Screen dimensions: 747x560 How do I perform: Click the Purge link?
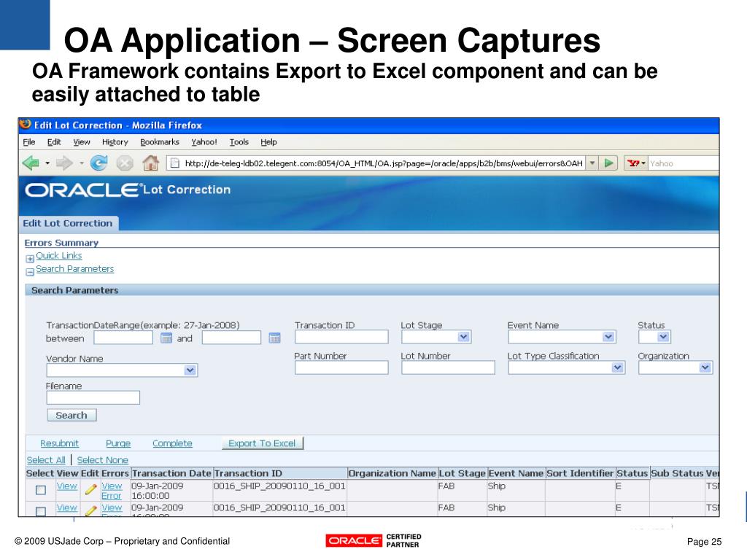click(x=118, y=443)
